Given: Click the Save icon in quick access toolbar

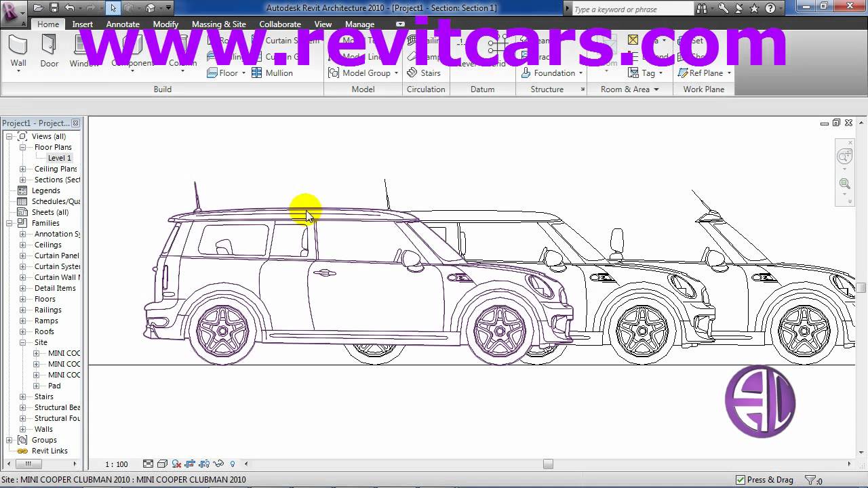Looking at the screenshot, I should 54,8.
